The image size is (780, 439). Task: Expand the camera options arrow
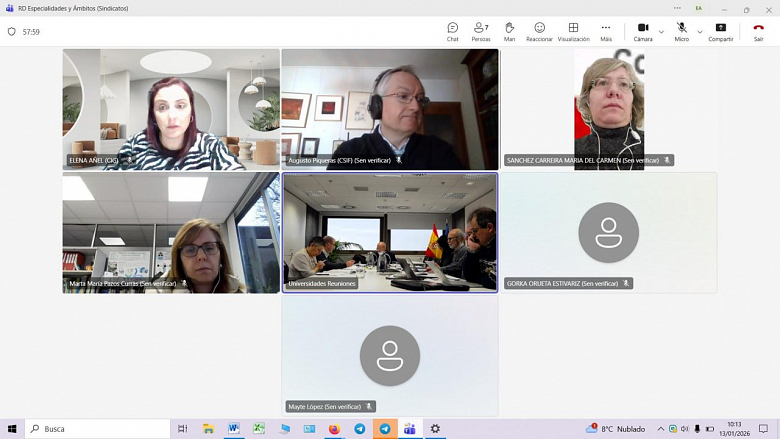point(661,32)
